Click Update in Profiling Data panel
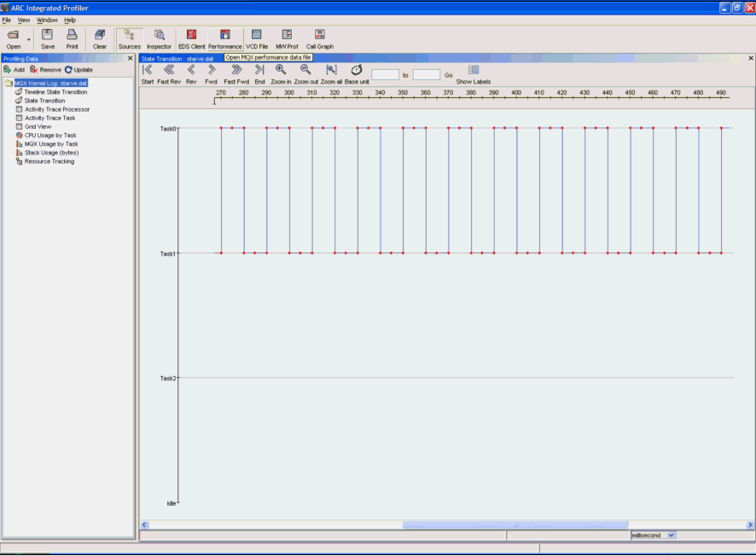The height and width of the screenshot is (556, 756). 79,70
